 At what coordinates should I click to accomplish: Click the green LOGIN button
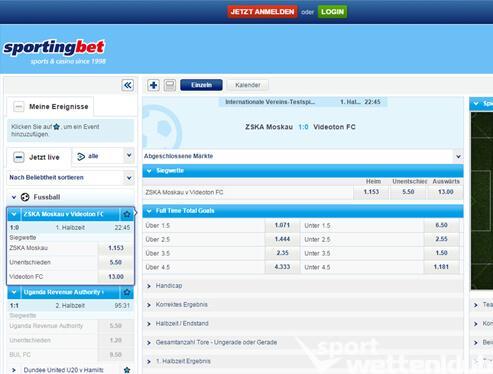click(x=332, y=12)
